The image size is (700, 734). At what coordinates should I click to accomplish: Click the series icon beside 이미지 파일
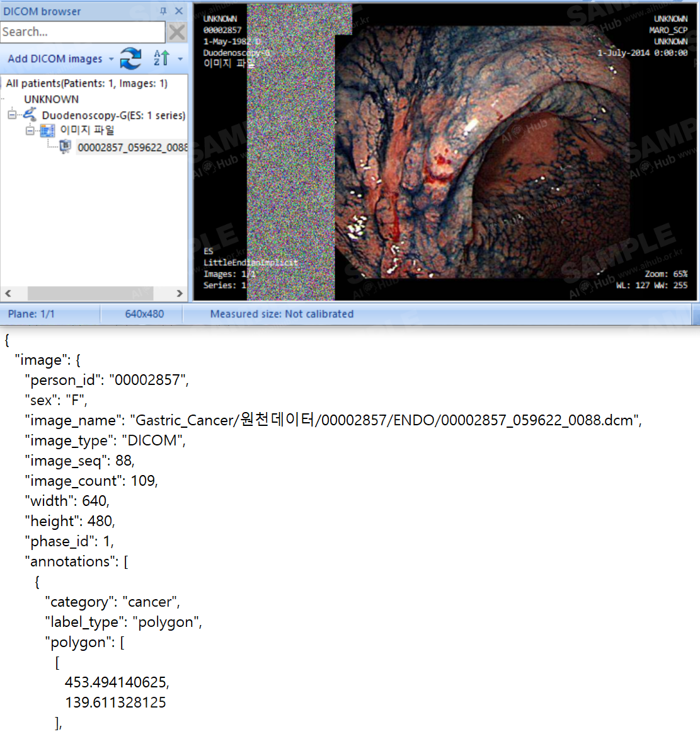click(47, 130)
